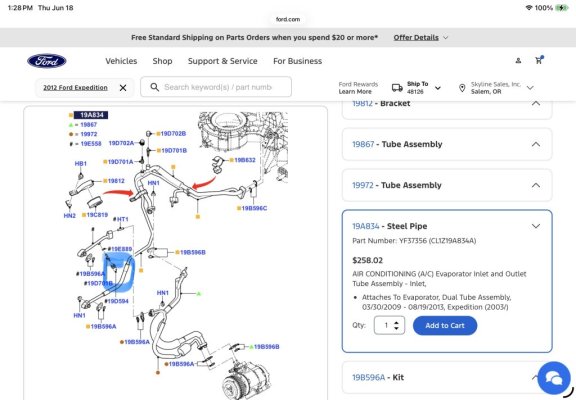This screenshot has height=400, width=576.
Task: Click the Ship To truck icon
Action: point(397,87)
